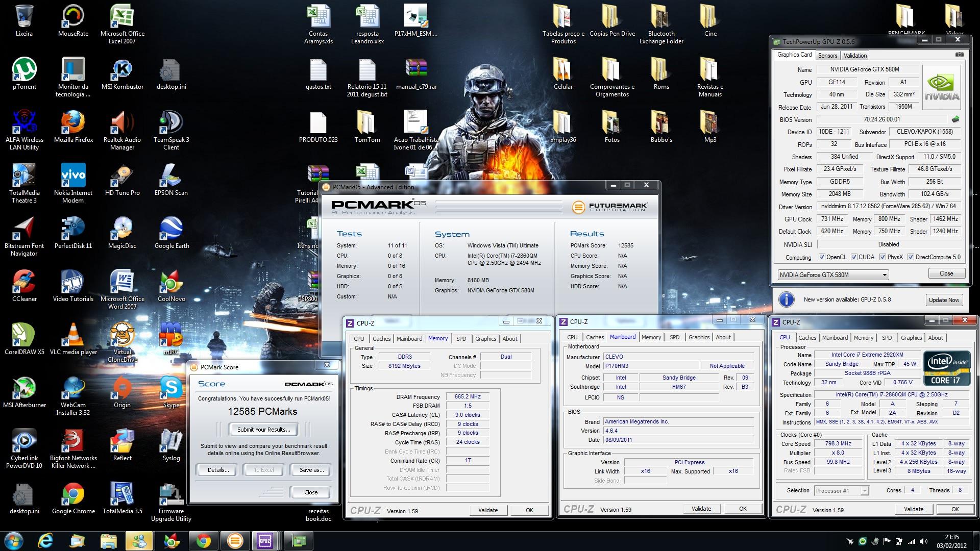
Task: Toggle DirectCompute 5.0 checkbox in GPU-Z
Action: [x=911, y=257]
